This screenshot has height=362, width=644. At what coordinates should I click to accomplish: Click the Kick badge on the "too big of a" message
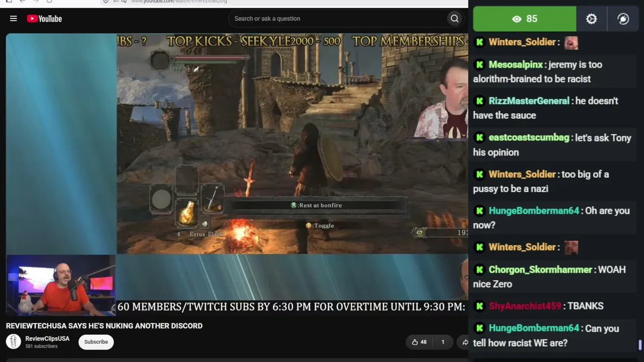pyautogui.click(x=479, y=174)
